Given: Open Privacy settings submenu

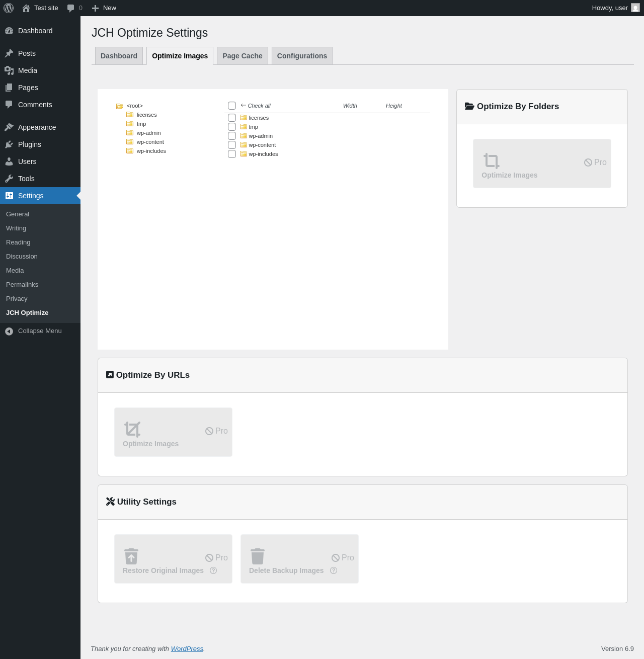Looking at the screenshot, I should click(x=40, y=299).
